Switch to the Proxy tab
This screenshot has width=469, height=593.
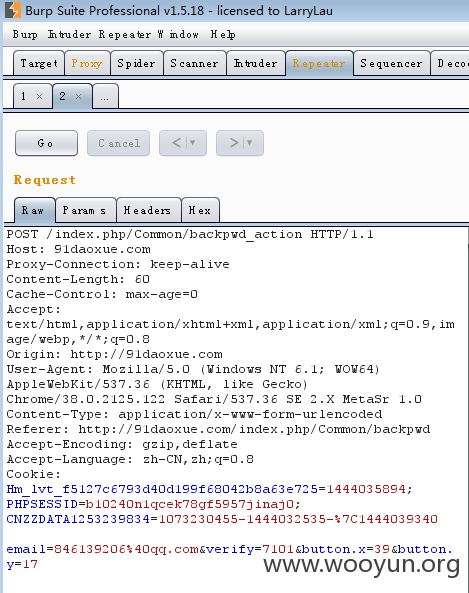87,63
